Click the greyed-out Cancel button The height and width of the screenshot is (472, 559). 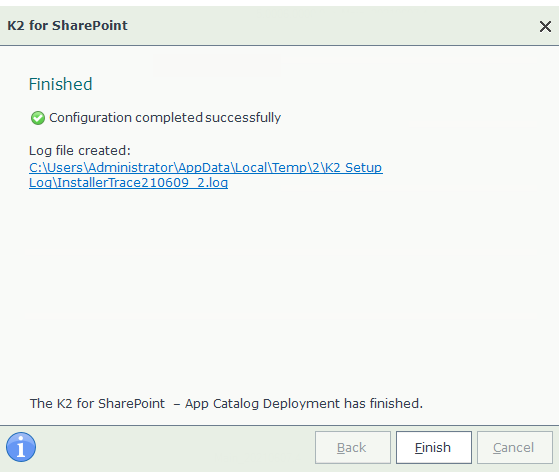[514, 447]
